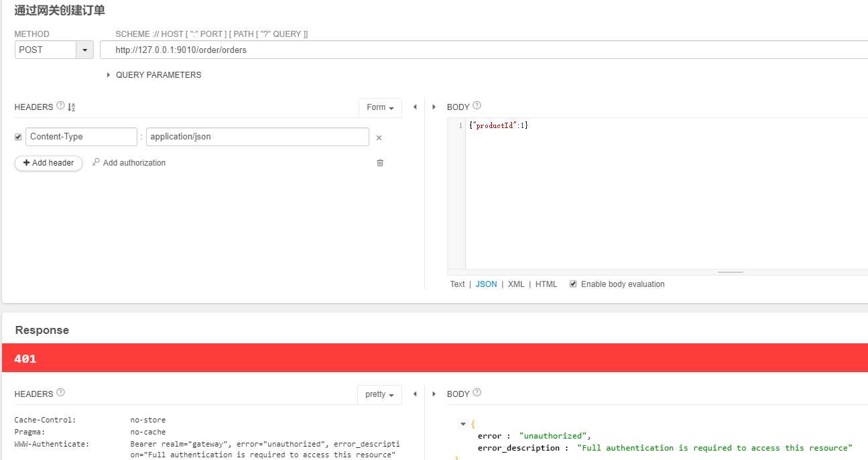Click the WWW-Authenticate response header name
This screenshot has width=868, height=460.
click(52, 444)
